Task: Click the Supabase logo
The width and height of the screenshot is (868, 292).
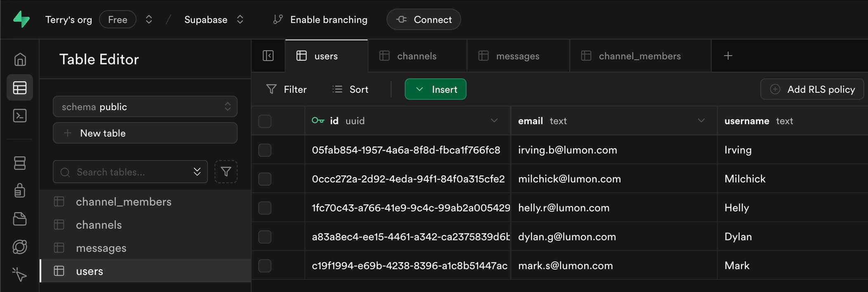Action: (21, 19)
